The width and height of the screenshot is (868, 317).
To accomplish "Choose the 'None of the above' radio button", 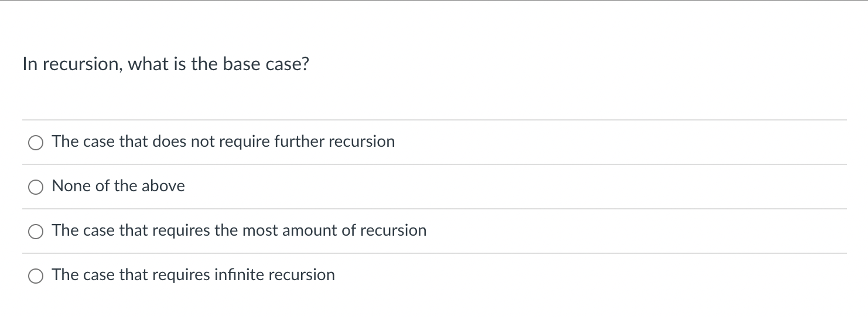I will click(x=36, y=187).
